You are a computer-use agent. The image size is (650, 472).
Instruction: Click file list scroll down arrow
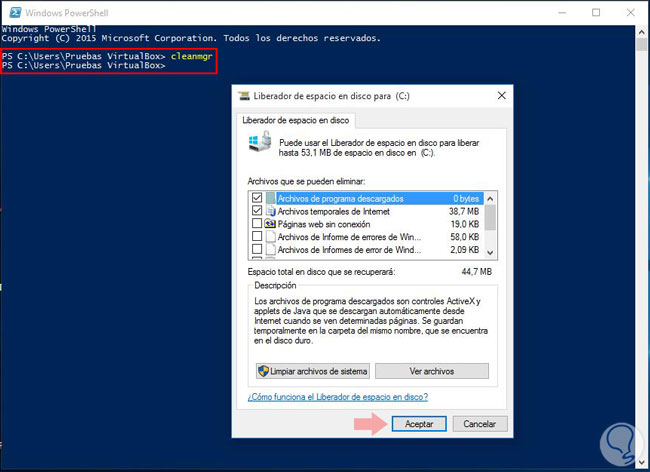490,252
